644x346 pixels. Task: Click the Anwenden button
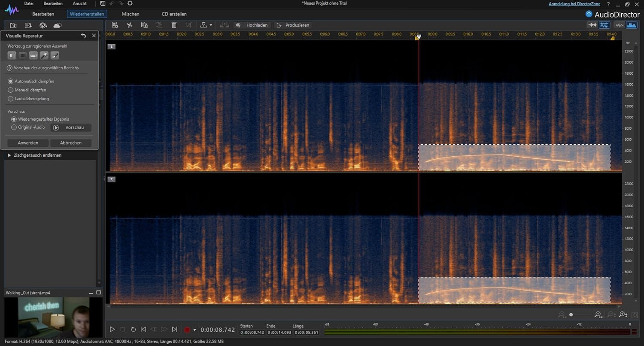click(x=28, y=143)
